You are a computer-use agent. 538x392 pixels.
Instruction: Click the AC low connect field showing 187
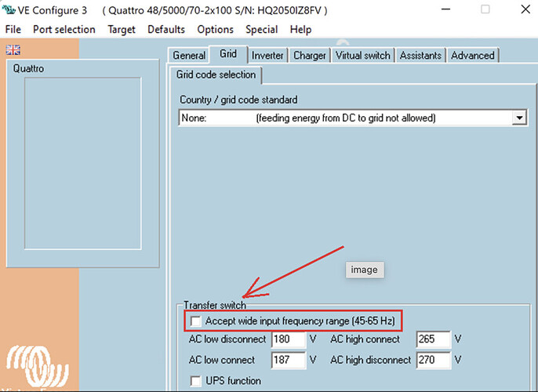pos(289,360)
